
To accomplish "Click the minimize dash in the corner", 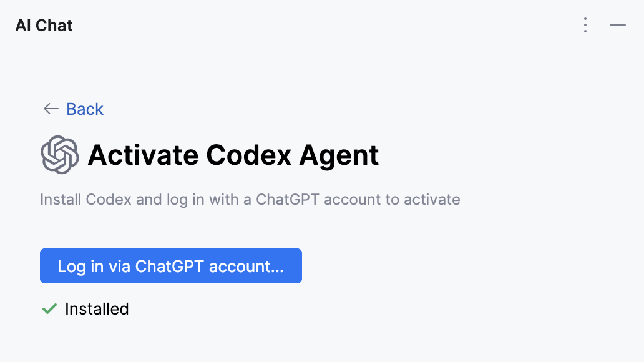I will (x=618, y=25).
